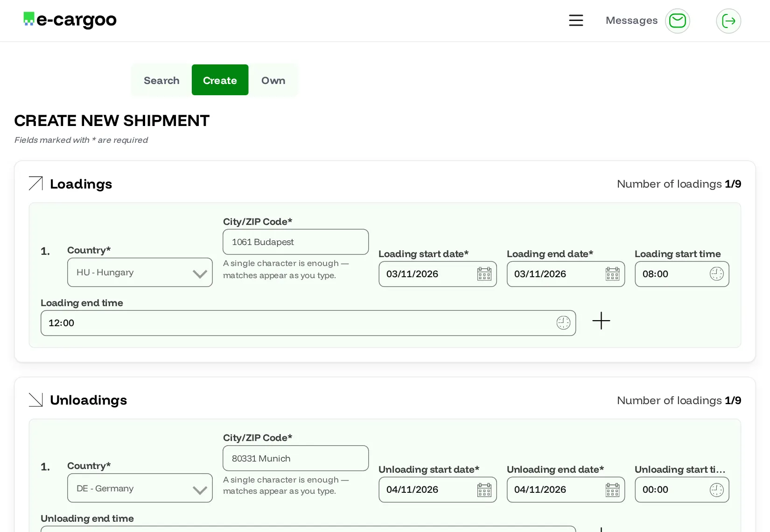This screenshot has height=532, width=770.
Task: Click the Unloading end date 04/11/2026 field
Action: (566, 490)
